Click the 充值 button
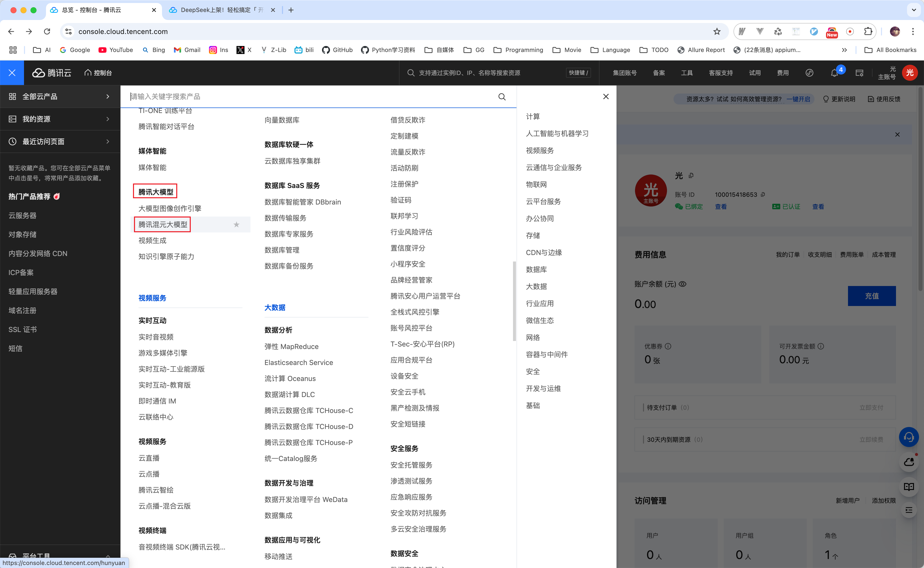This screenshot has height=568, width=924. coord(871,296)
